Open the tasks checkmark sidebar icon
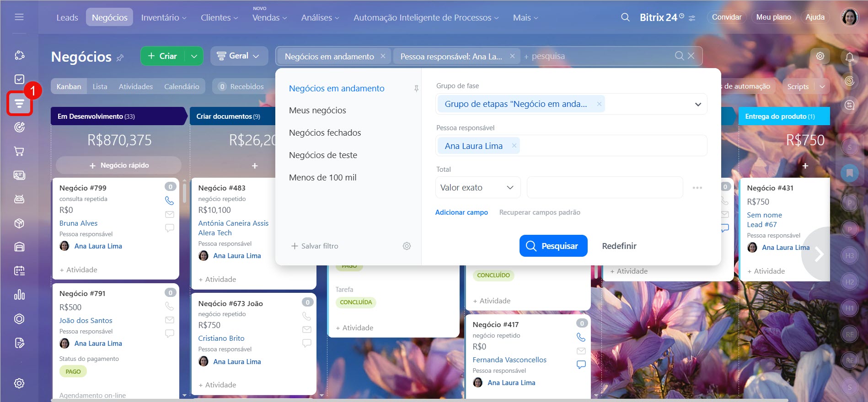Image resolution: width=868 pixels, height=402 pixels. (19, 79)
